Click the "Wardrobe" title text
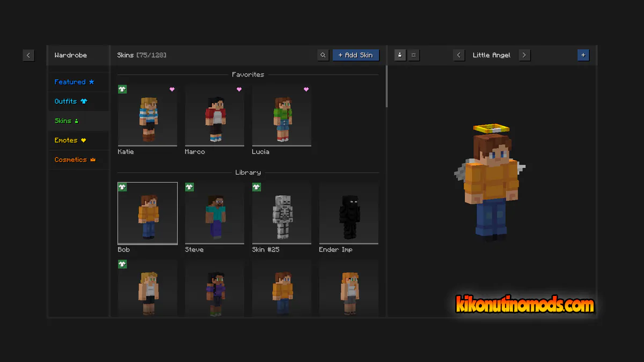The height and width of the screenshot is (362, 644). pyautogui.click(x=70, y=55)
